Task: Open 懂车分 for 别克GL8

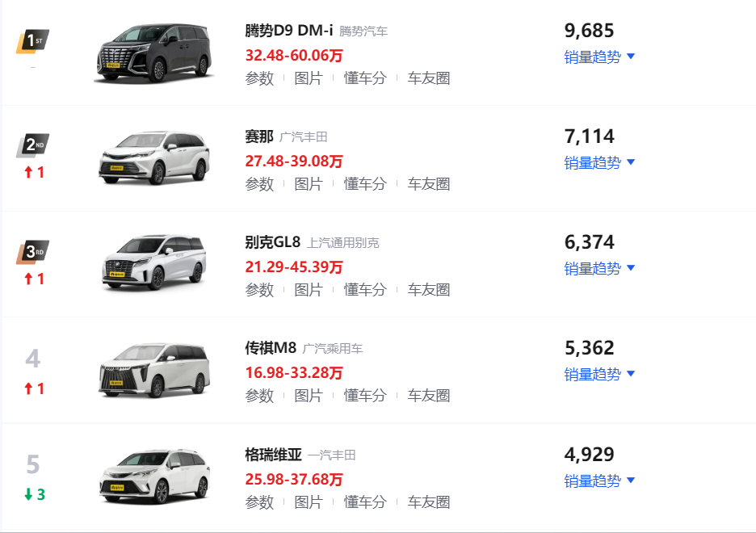Action: (365, 290)
